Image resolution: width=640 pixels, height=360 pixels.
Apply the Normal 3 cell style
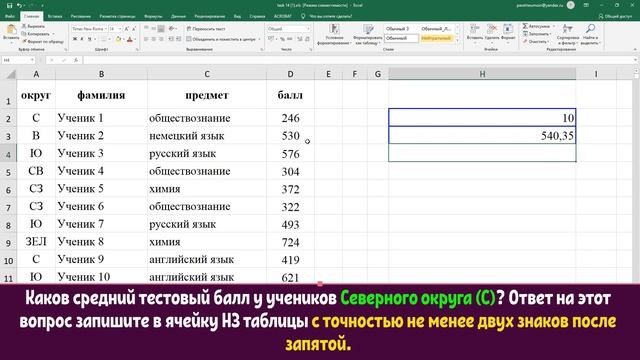tap(401, 29)
